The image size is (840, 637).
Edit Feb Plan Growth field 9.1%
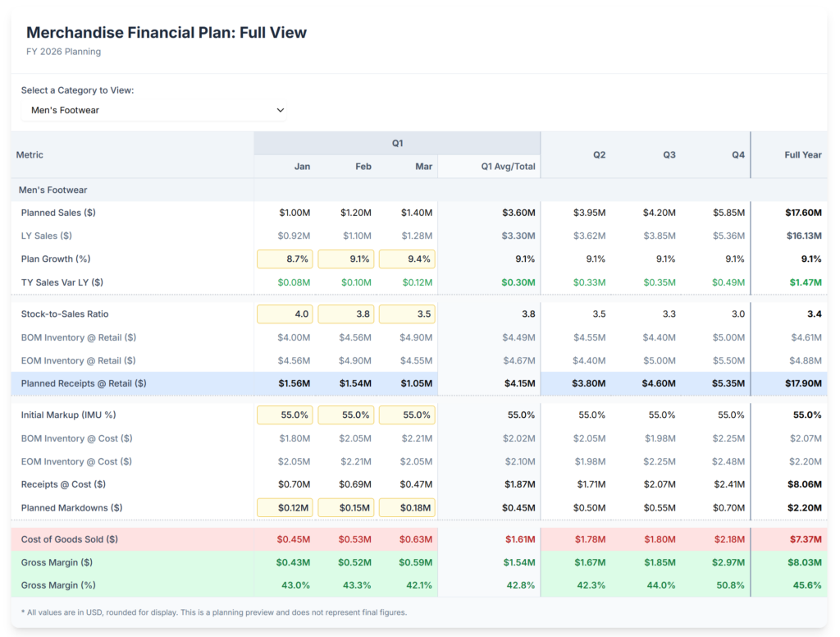click(346, 259)
